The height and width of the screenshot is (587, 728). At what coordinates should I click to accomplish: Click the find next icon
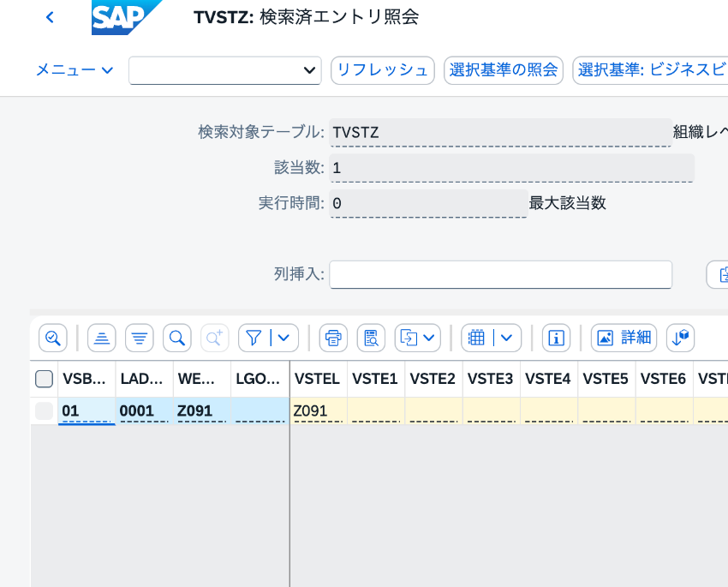214,338
